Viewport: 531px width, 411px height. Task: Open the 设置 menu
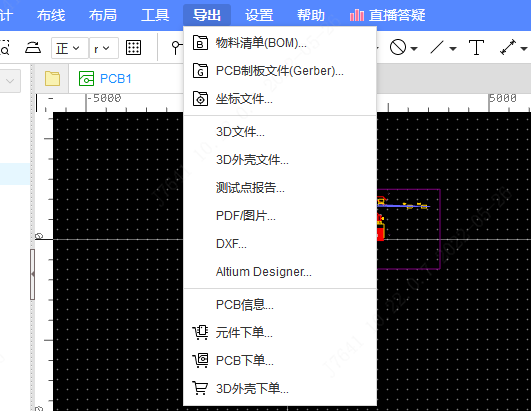259,15
